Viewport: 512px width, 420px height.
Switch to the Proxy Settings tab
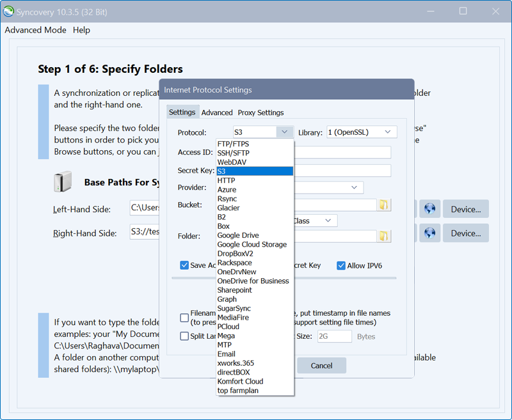pyautogui.click(x=260, y=113)
